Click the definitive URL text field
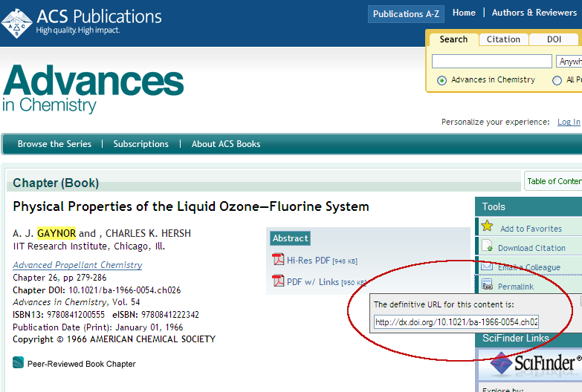This screenshot has width=582, height=392. click(x=456, y=322)
